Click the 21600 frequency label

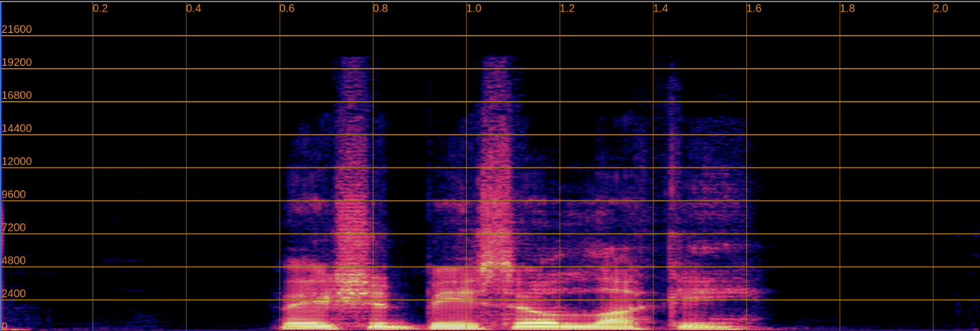(17, 30)
